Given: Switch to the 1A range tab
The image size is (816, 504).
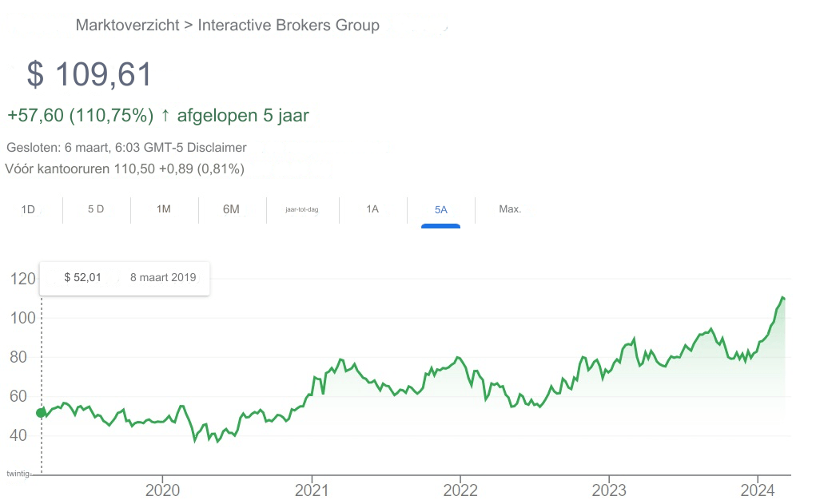Looking at the screenshot, I should click(372, 209).
